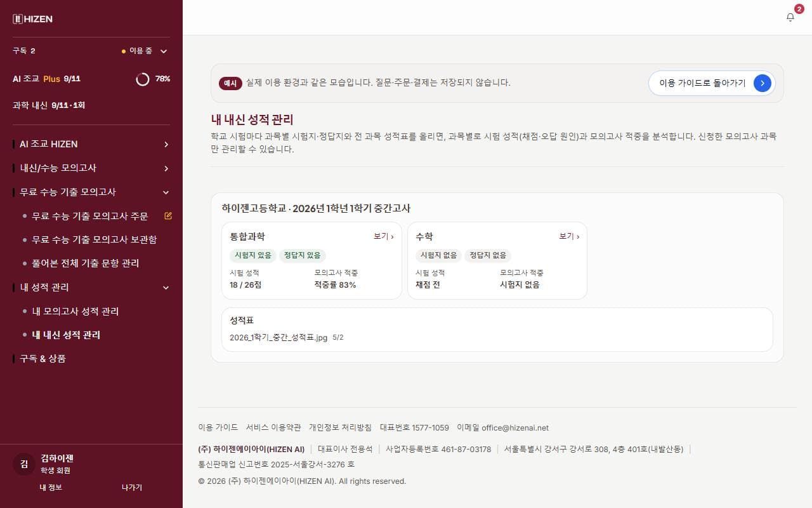Open the 서비스 이용약관 link
Image resolution: width=812 pixels, height=508 pixels.
[x=273, y=428]
